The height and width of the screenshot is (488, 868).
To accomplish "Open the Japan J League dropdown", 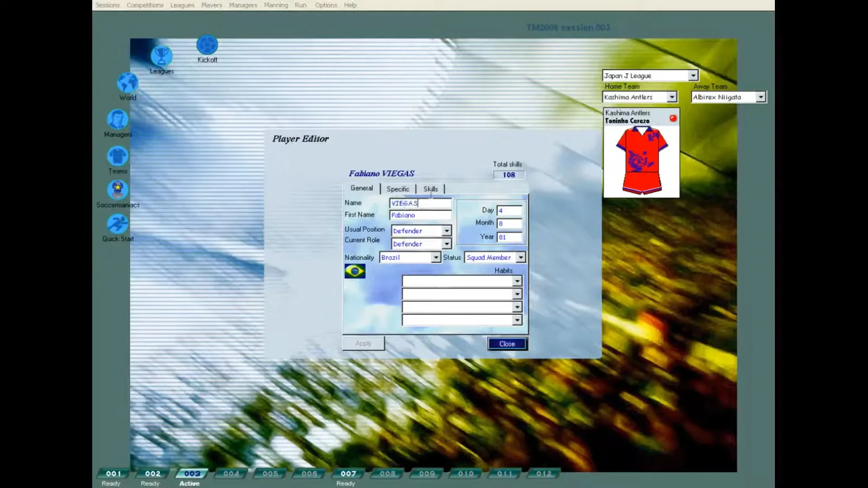I will [693, 76].
